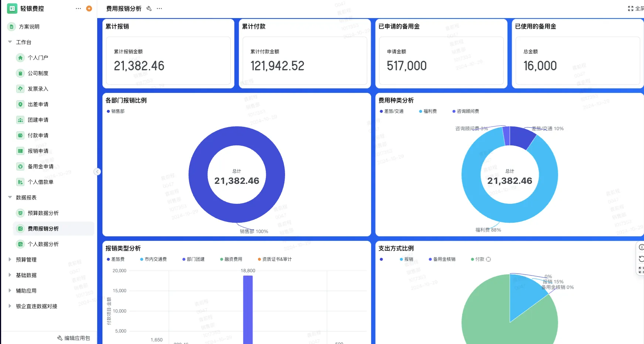Click the 发票录入 sidebar icon
Image resolution: width=644 pixels, height=344 pixels.
[x=20, y=89]
